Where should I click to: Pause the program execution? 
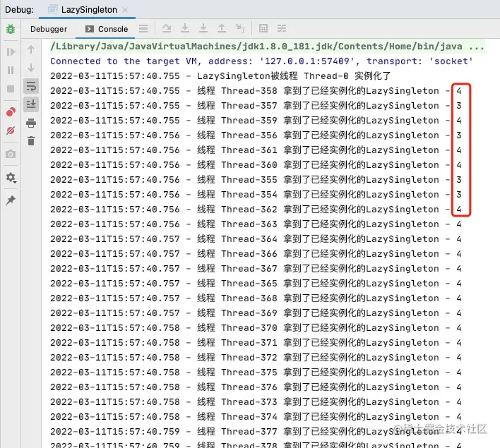tap(11, 70)
